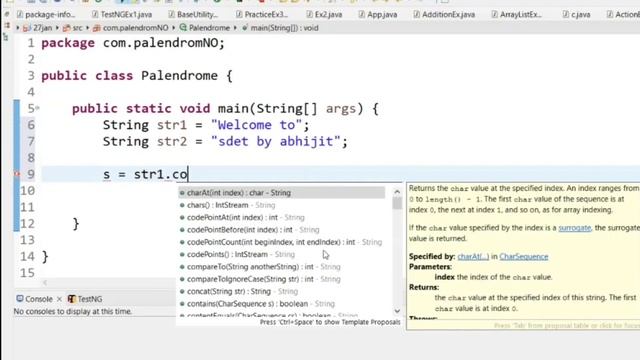Place cursor on line 6 str1 declaration

[206, 125]
